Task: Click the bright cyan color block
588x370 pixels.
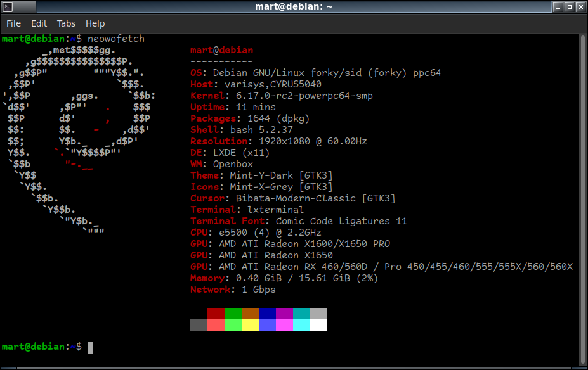Action: (301, 325)
